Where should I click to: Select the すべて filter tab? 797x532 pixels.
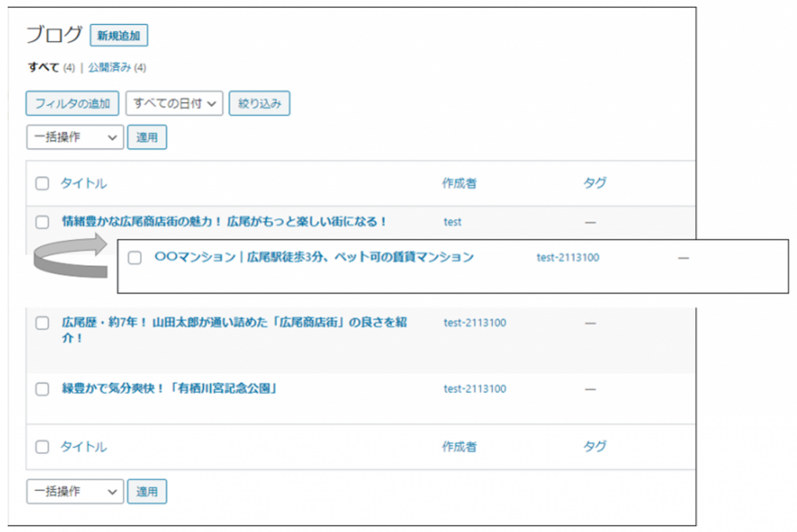coord(44,68)
